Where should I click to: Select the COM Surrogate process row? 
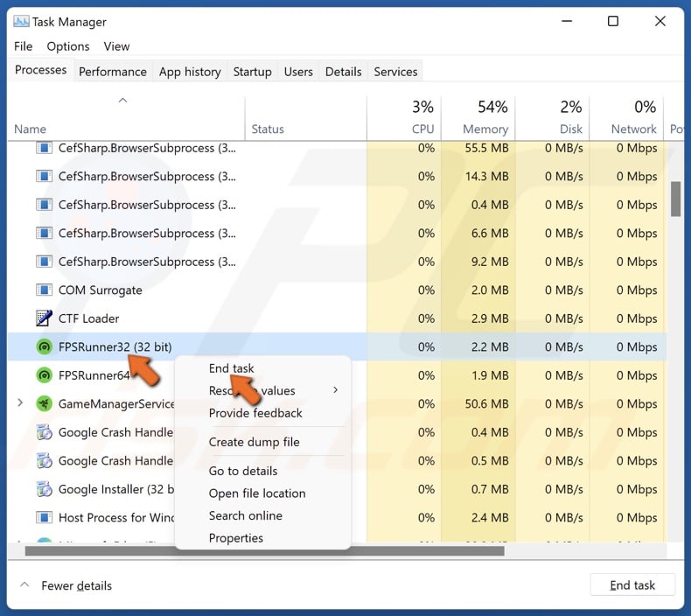[337, 290]
